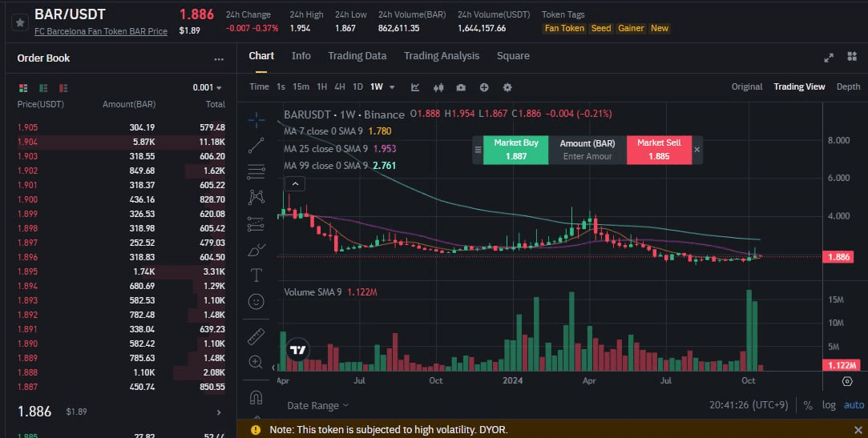This screenshot has width=868, height=438.
Task: Click the TradingView logo on chart
Action: [x=298, y=349]
